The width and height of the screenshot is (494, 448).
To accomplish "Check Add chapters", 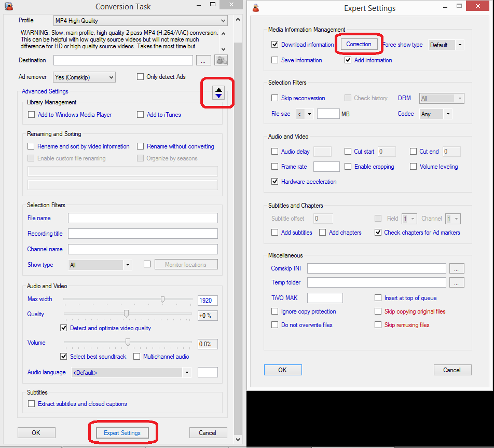I will 322,233.
